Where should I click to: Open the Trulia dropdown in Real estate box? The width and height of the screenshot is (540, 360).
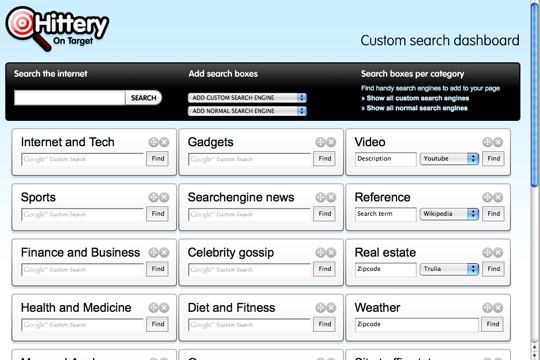449,269
